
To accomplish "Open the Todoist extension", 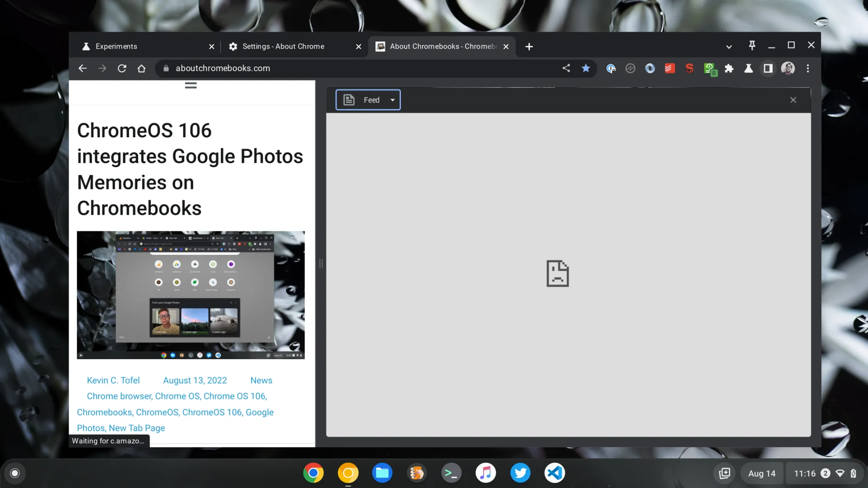I will tap(669, 68).
